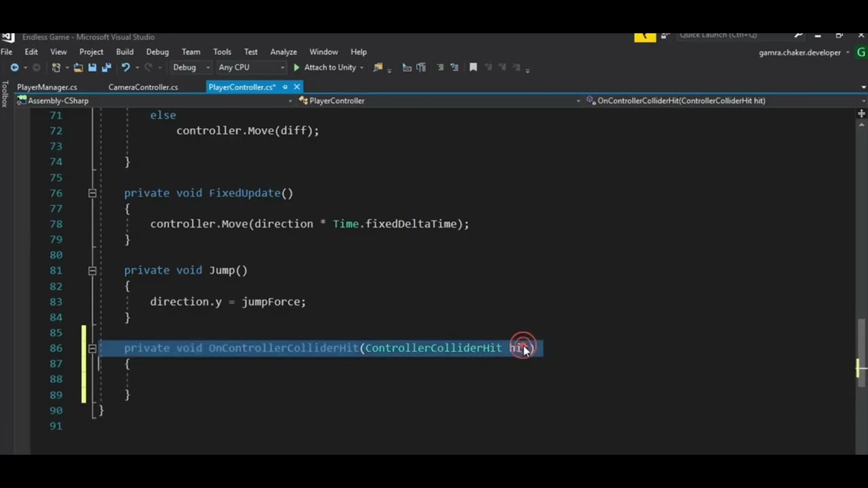This screenshot has height=488, width=868.
Task: Open the gamra.chaker.developer account dropdown
Action: 804,53
